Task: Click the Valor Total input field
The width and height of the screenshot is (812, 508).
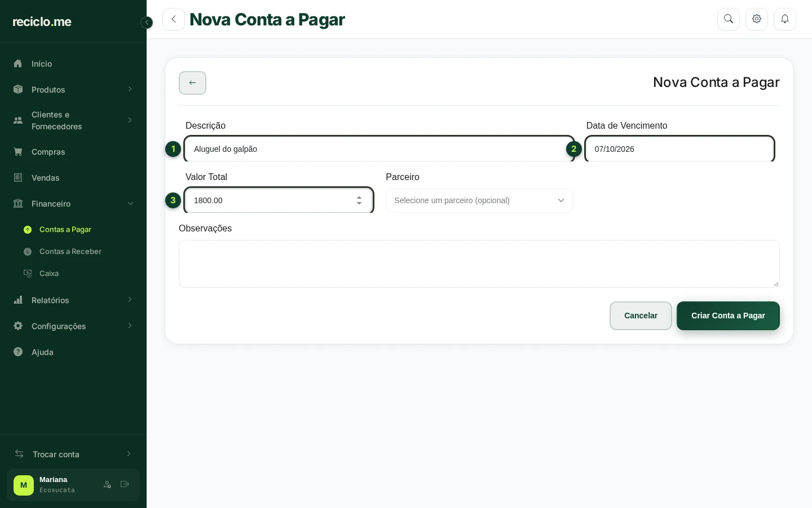Action: pyautogui.click(x=279, y=200)
